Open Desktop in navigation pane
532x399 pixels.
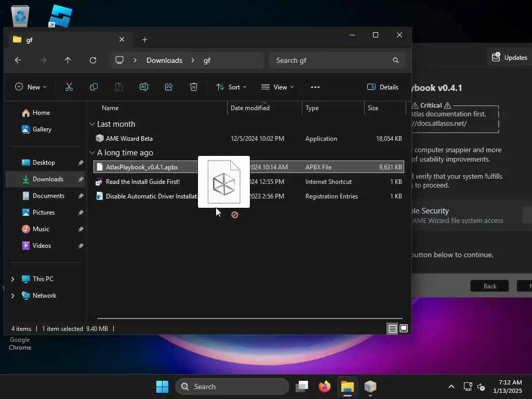pyautogui.click(x=38, y=163)
